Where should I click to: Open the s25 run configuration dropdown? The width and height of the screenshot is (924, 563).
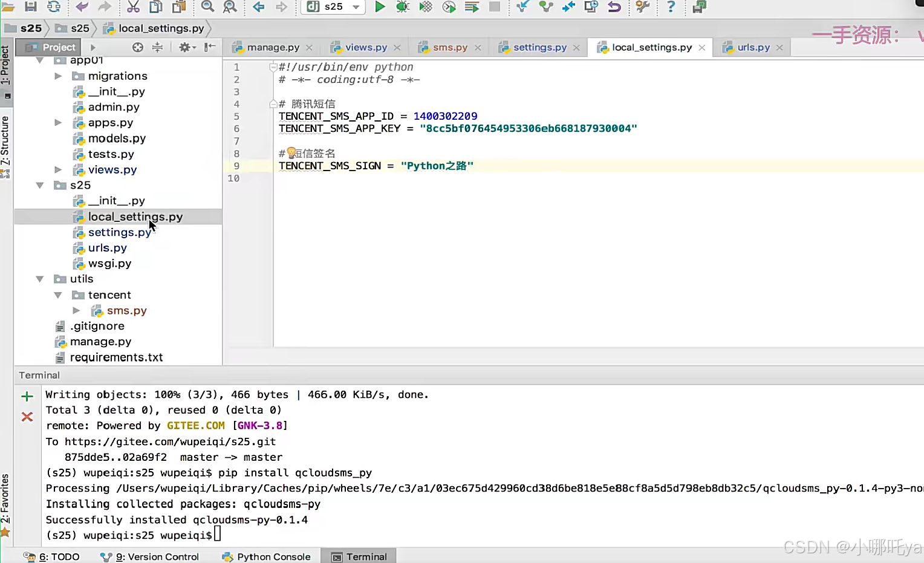(333, 7)
